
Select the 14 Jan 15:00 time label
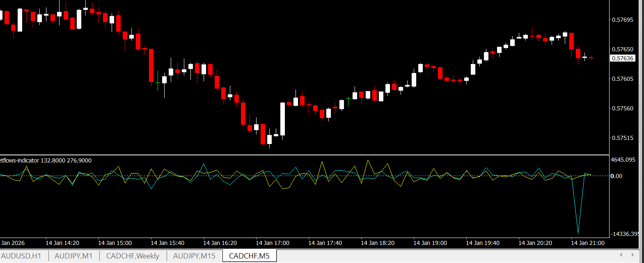[x=115, y=243]
